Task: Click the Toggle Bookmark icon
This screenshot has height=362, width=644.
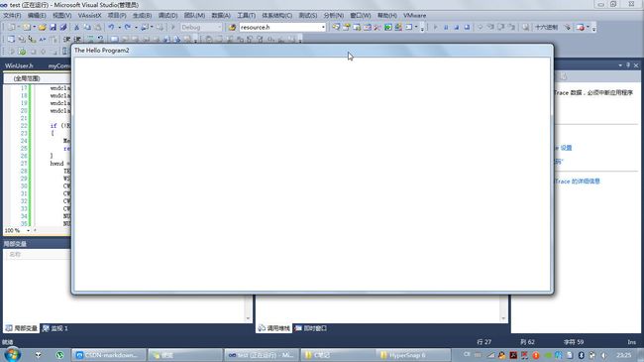Action: (115, 40)
